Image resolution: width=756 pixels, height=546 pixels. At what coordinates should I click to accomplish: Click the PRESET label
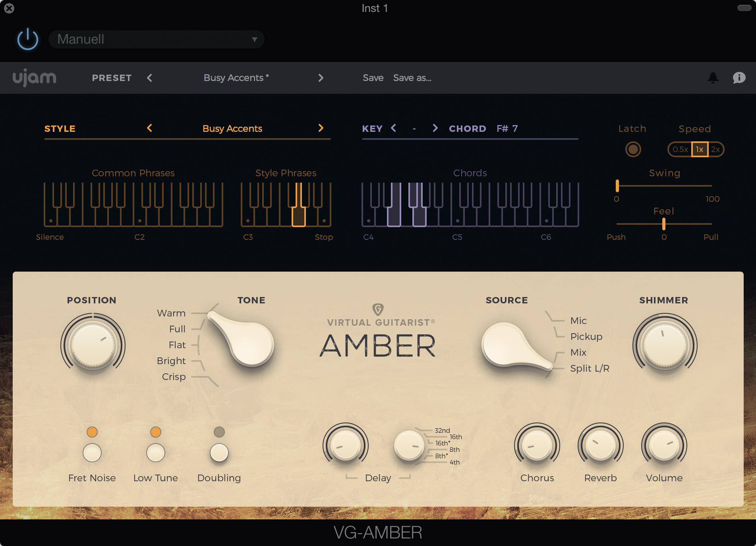[112, 78]
